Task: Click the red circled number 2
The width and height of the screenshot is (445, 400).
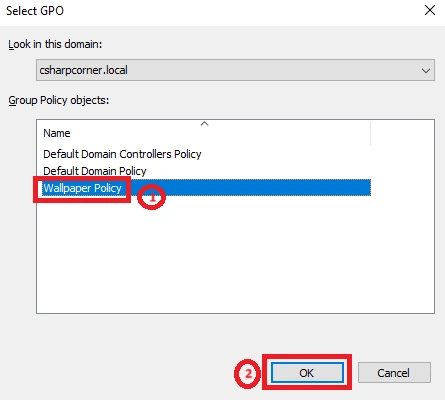Action: pos(248,374)
